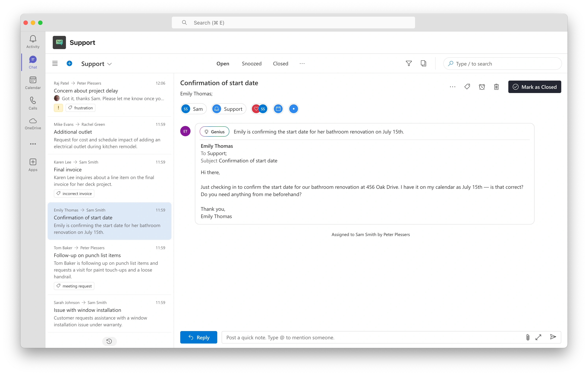Snooze conversation with alarm clock icon
This screenshot has height=375, width=588.
[x=482, y=87]
